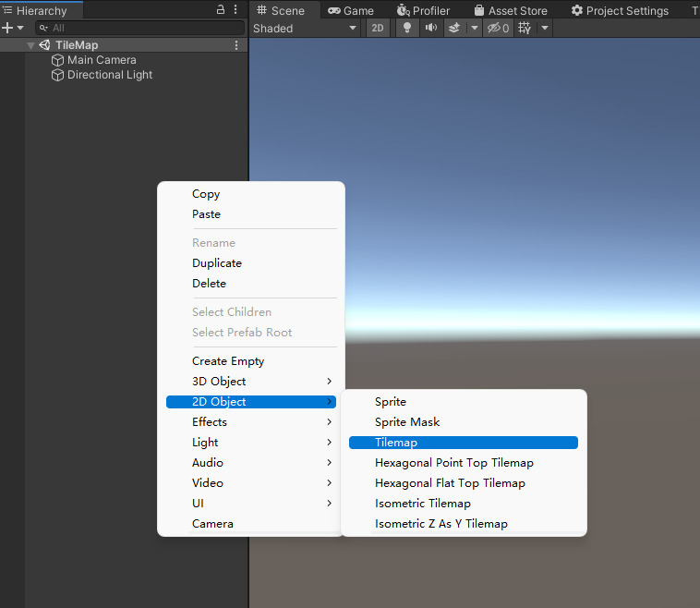Image resolution: width=700 pixels, height=608 pixels.
Task: Create a Sprite from the 2D Object submenu
Action: [x=464, y=402]
